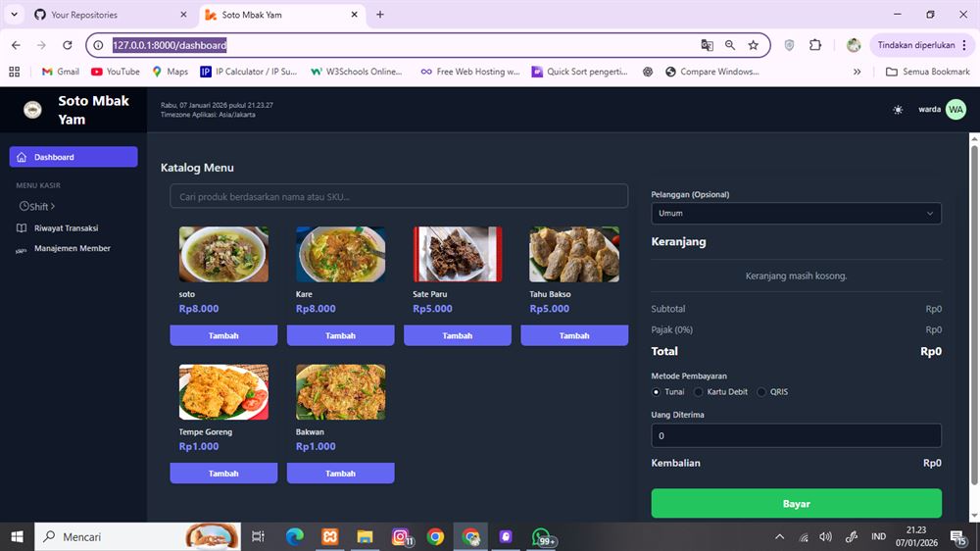Open the tab search dropdown arrow

point(14,15)
